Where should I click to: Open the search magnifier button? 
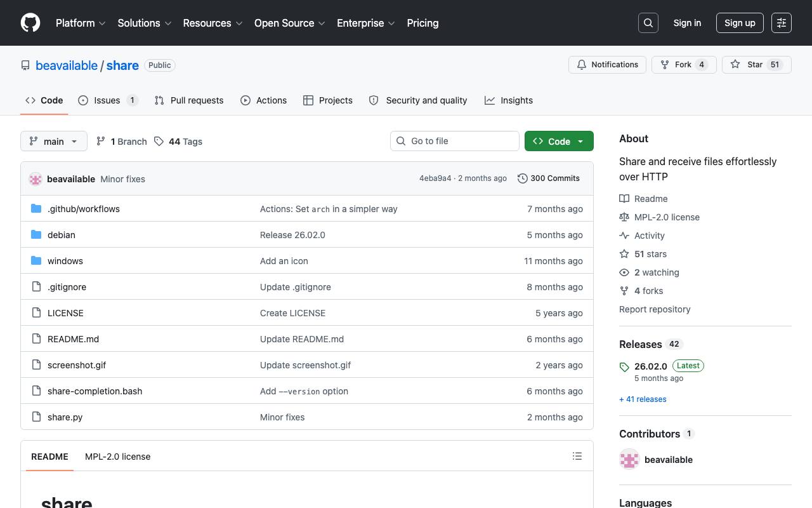pyautogui.click(x=648, y=23)
